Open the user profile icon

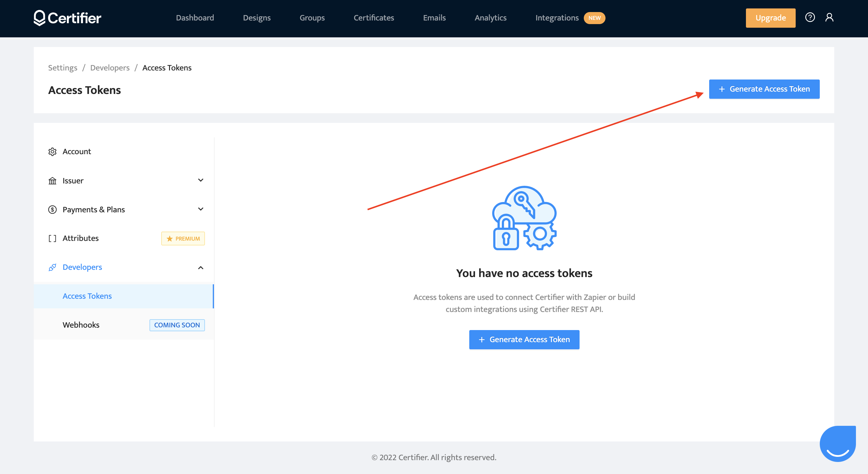[829, 17]
